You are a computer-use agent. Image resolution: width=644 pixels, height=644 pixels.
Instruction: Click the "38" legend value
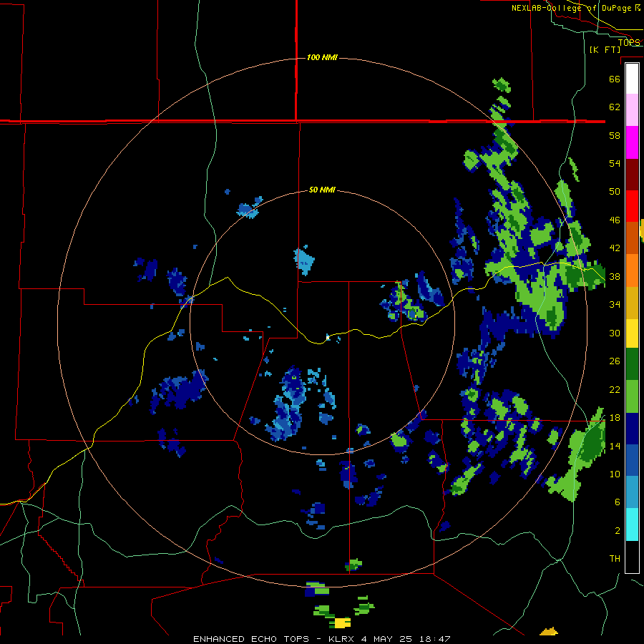pos(615,276)
